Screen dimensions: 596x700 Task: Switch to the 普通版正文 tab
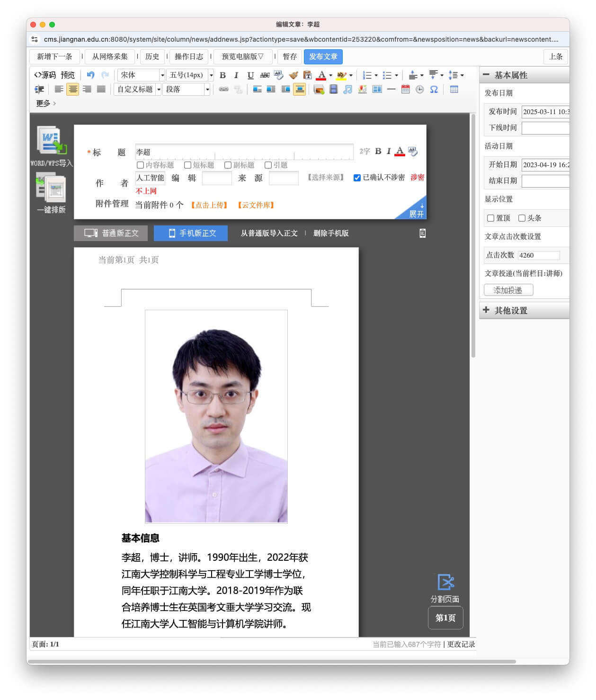(x=111, y=233)
